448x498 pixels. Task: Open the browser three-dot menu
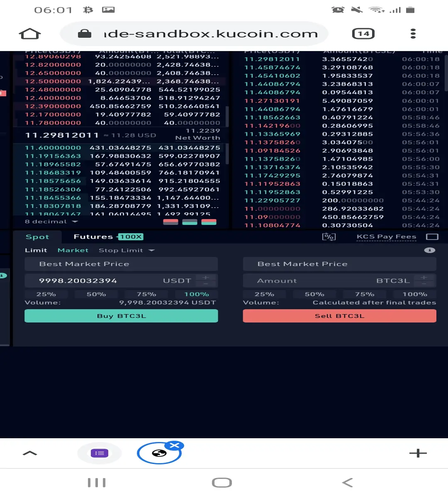pos(413,34)
